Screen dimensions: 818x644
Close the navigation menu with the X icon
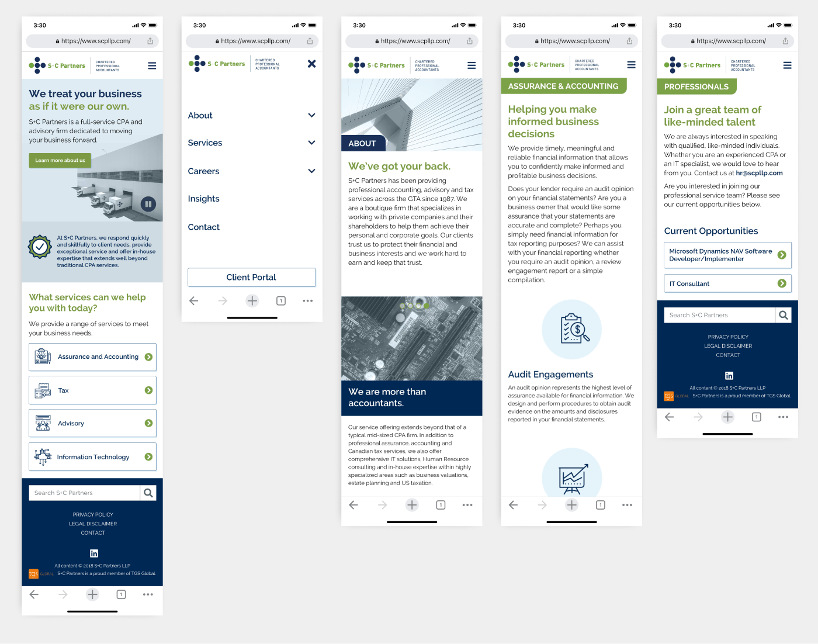311,64
